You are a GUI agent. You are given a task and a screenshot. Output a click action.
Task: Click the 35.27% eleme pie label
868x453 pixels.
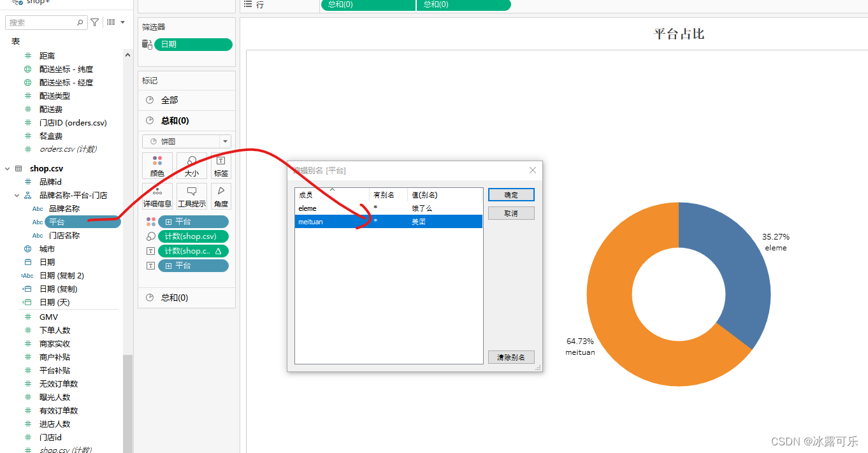click(776, 242)
